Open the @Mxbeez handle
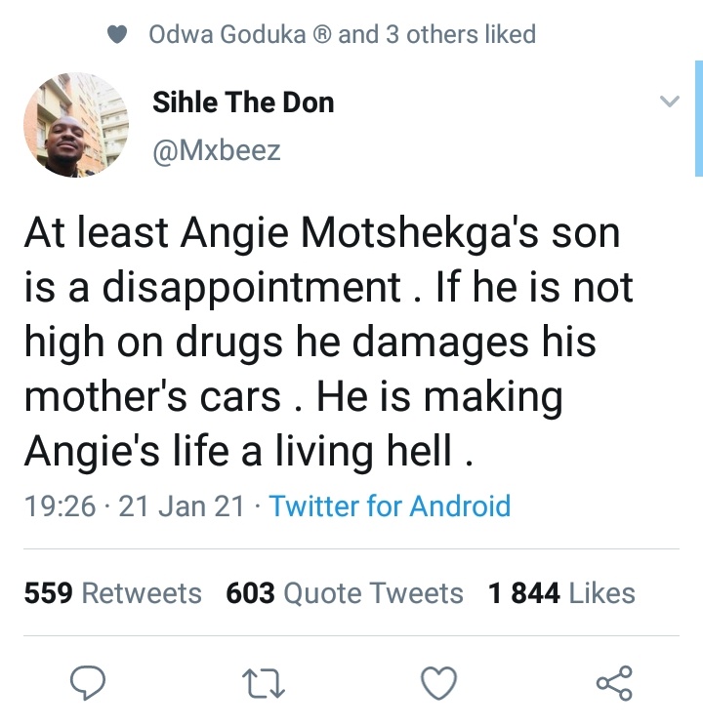This screenshot has height=728, width=703. coord(217,151)
